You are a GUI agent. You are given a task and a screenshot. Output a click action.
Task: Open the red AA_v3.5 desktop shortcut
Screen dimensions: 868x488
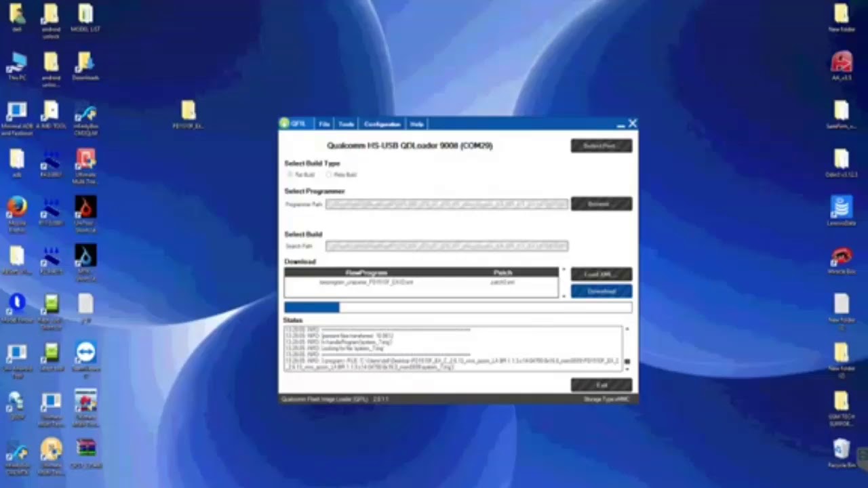click(842, 65)
